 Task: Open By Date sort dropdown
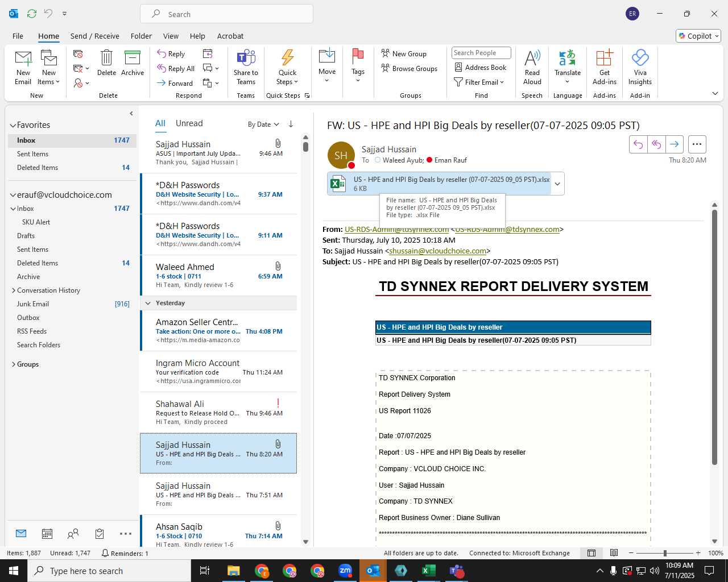263,124
